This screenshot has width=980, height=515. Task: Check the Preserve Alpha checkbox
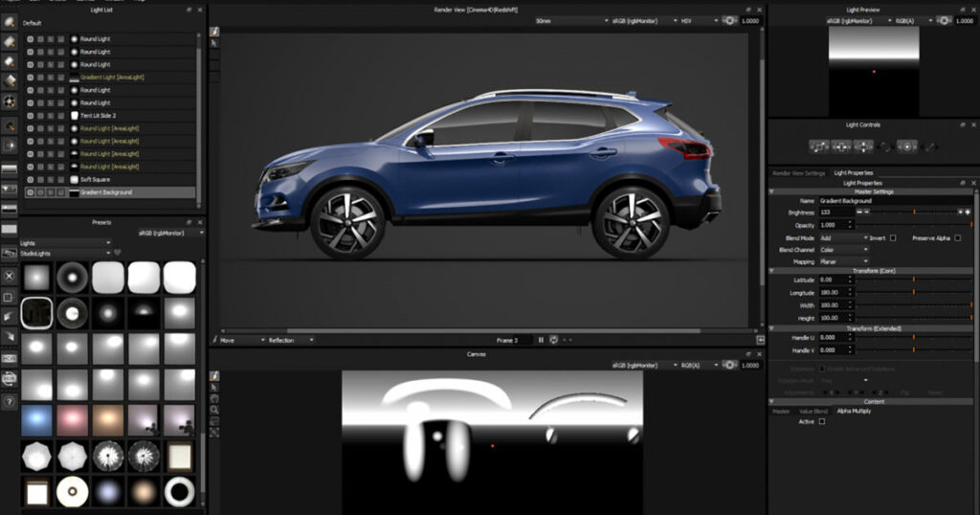click(957, 238)
